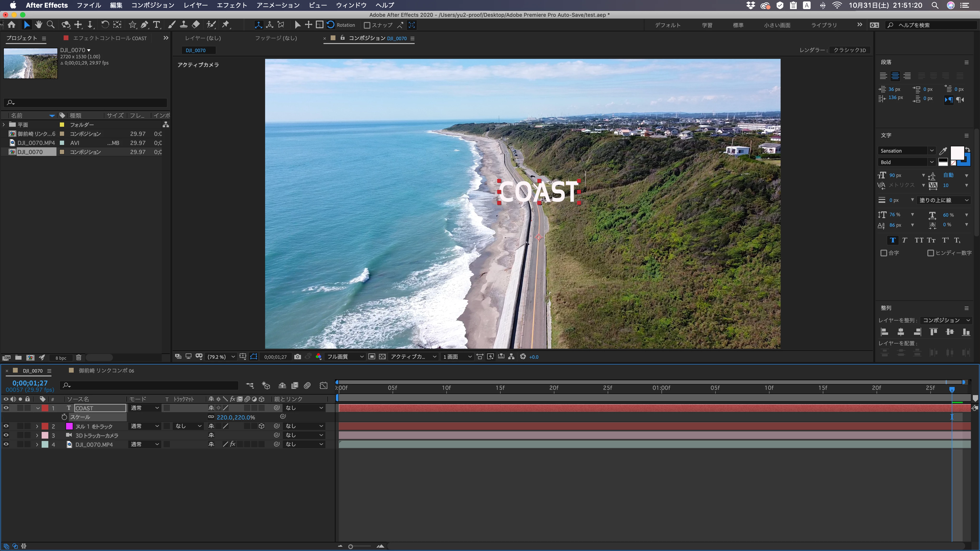Image resolution: width=980 pixels, height=551 pixels.
Task: Click the 学習 workspace button
Action: (x=707, y=25)
